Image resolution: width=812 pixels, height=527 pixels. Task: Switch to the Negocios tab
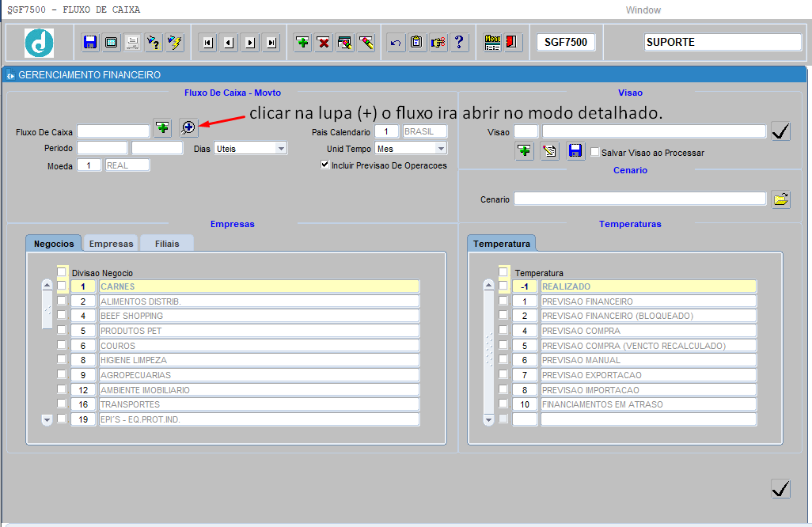pos(54,243)
